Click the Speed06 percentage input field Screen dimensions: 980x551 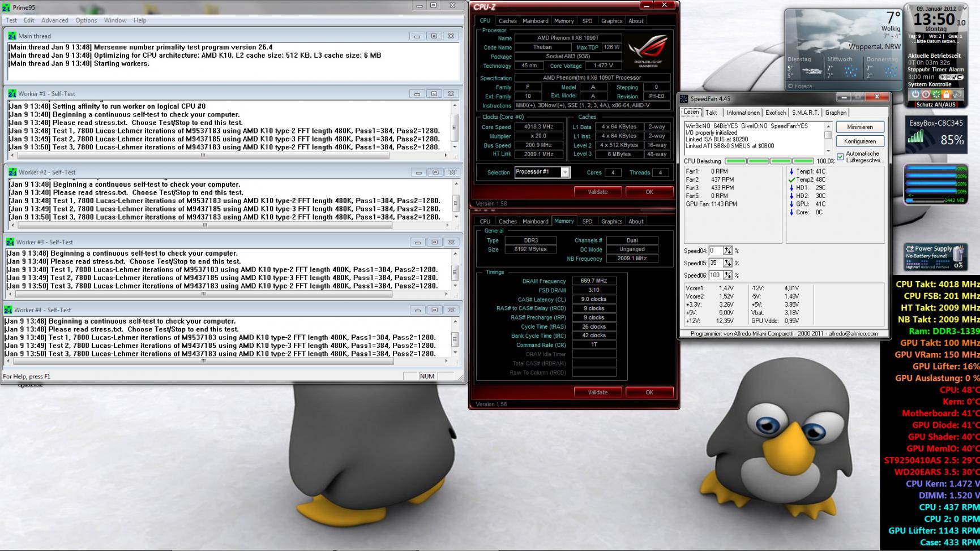[x=716, y=275]
